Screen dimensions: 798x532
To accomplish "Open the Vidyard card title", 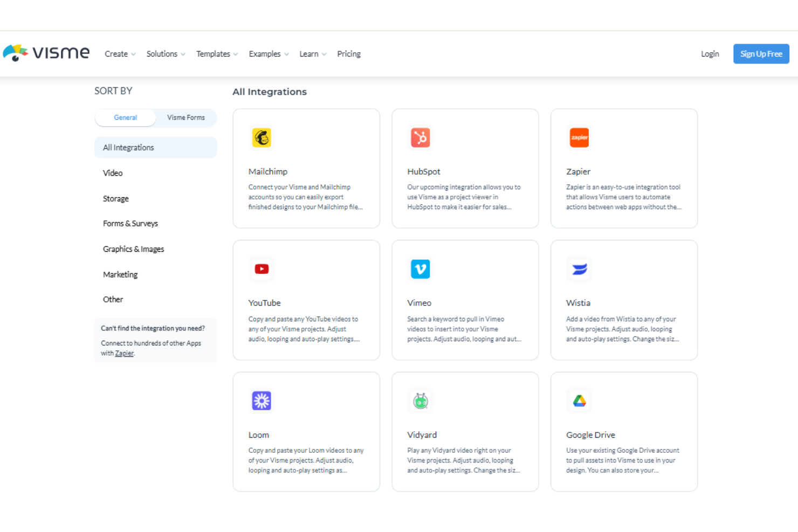I will point(422,435).
